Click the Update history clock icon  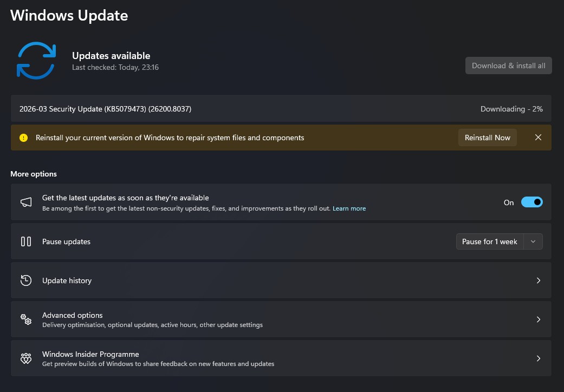point(26,280)
